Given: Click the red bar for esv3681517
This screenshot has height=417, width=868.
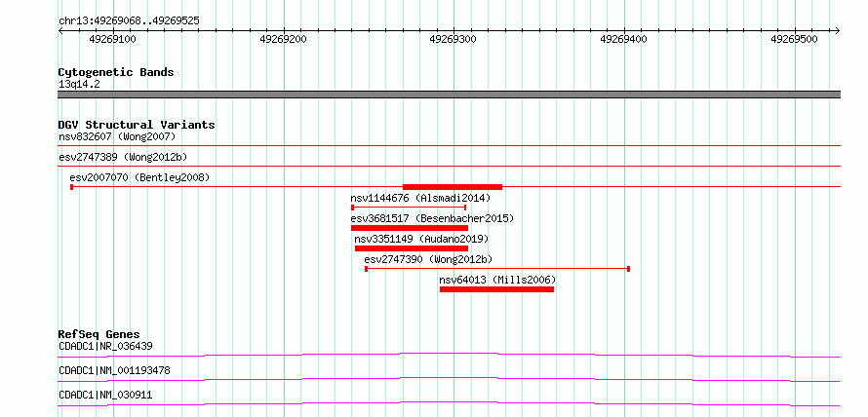Looking at the screenshot, I should click(x=409, y=228).
